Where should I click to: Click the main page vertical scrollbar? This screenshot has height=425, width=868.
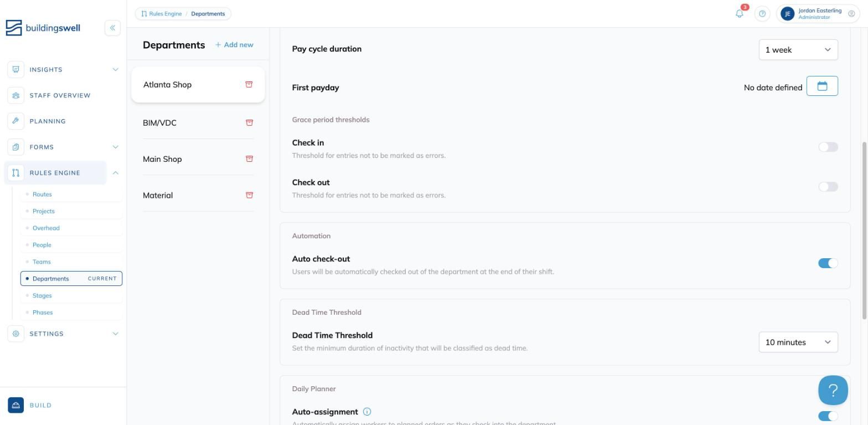tap(864, 231)
